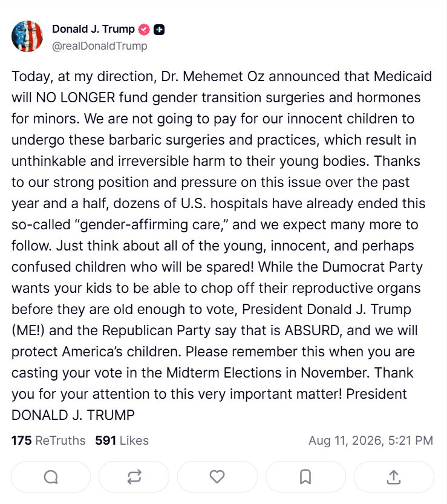Click the phrase Dumocrat Party in post
This screenshot has height=504, width=447.
click(x=373, y=267)
